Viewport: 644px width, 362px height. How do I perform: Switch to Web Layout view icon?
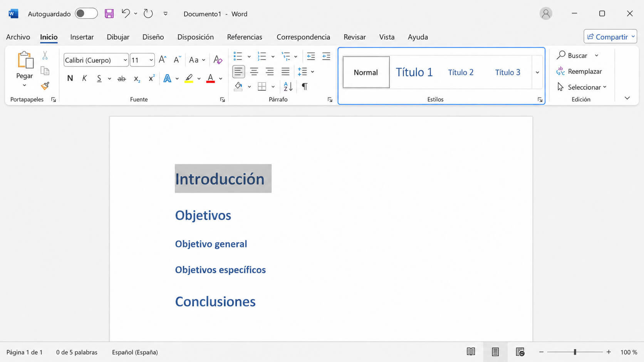tap(520, 352)
